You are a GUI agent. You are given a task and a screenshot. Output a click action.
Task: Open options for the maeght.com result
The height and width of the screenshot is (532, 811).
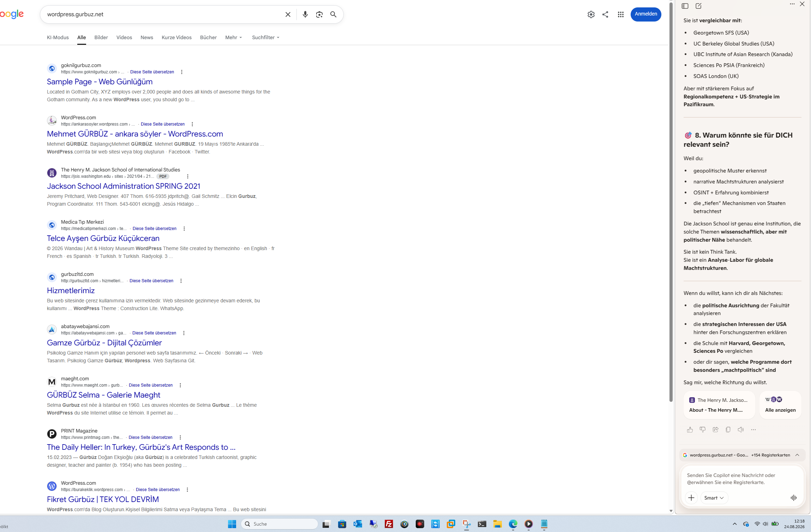point(180,385)
